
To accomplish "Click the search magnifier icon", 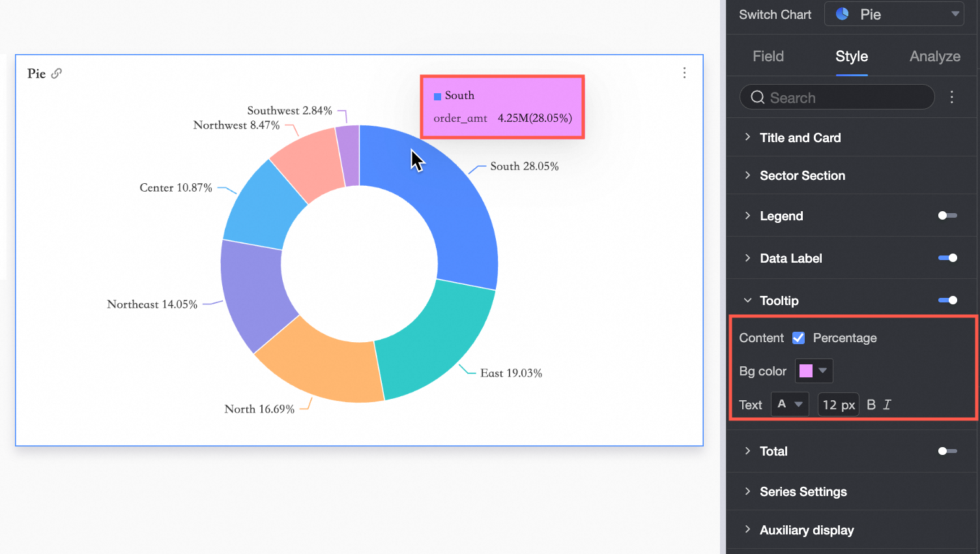I will pyautogui.click(x=757, y=97).
